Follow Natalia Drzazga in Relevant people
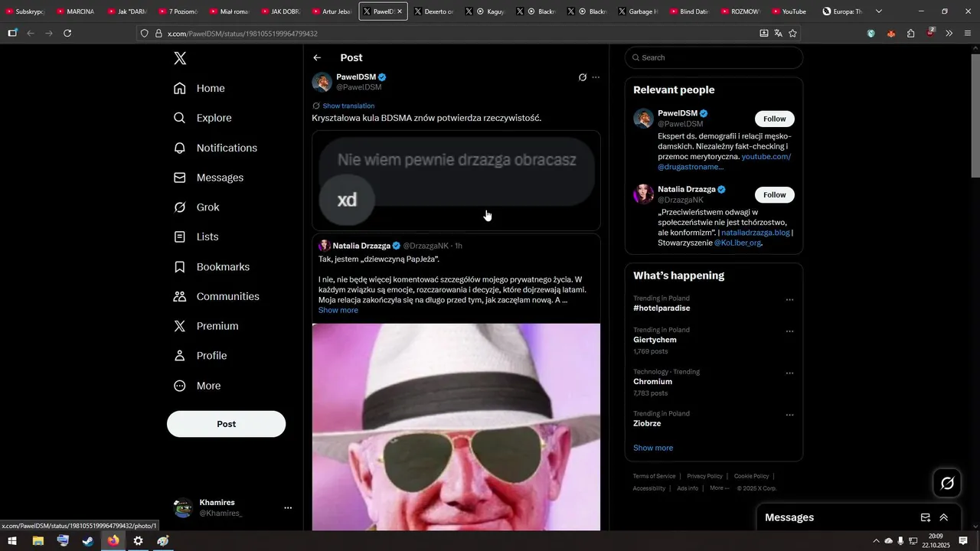 pos(775,194)
